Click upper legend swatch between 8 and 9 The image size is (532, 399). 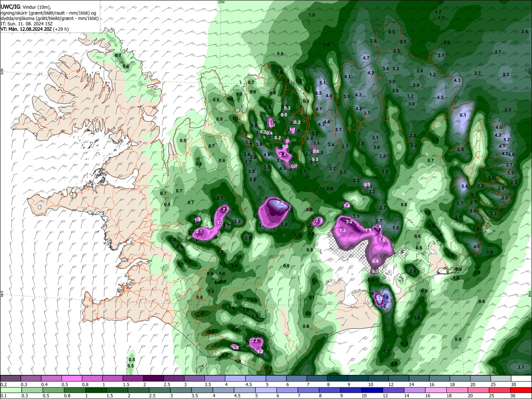(x=337, y=379)
